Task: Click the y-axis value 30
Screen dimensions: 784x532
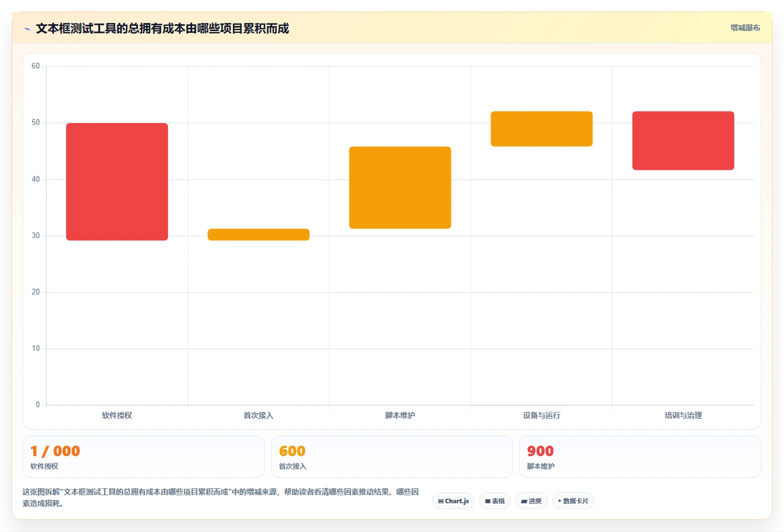Action: (x=36, y=236)
